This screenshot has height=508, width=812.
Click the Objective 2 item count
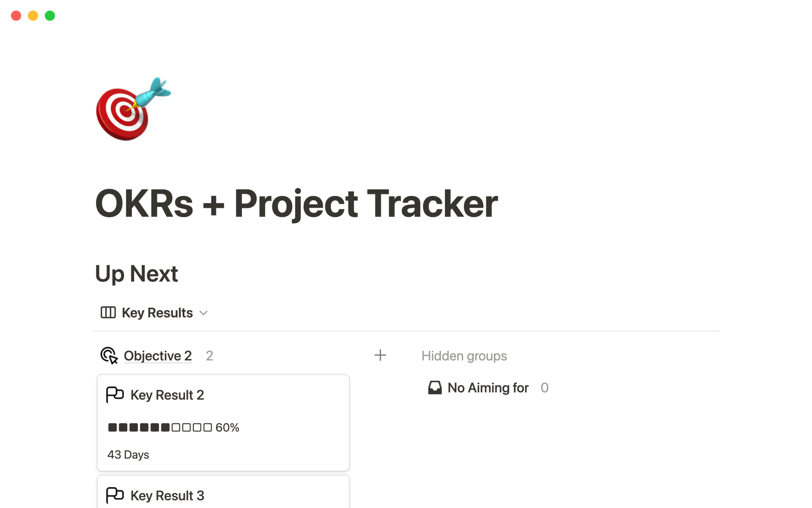click(x=209, y=356)
